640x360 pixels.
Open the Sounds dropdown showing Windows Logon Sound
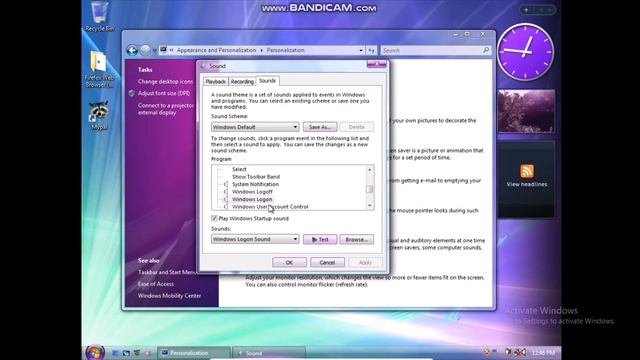tap(255, 239)
